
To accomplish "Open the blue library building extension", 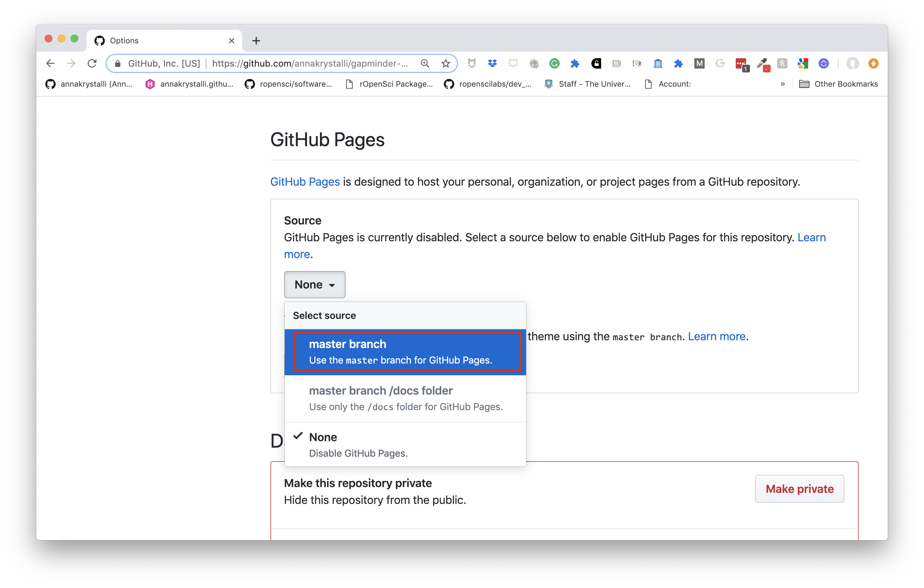I will [658, 63].
